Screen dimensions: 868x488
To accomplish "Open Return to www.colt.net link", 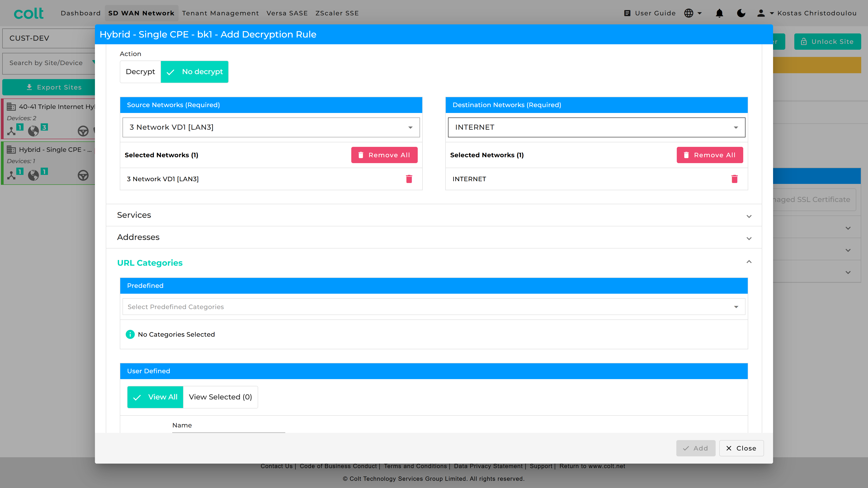I will tap(592, 466).
